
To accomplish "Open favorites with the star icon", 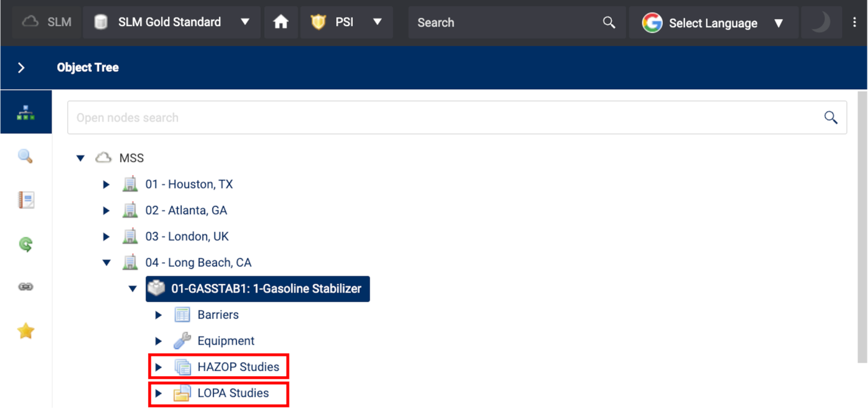I will 25,331.
